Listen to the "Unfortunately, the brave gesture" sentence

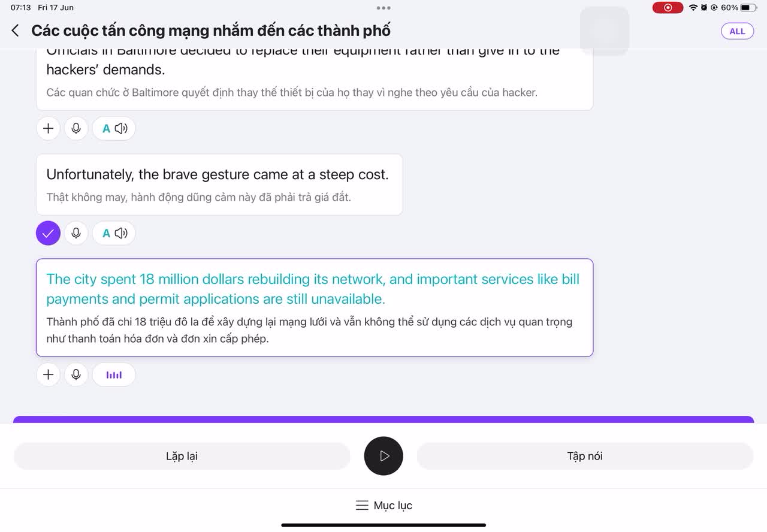pos(114,233)
